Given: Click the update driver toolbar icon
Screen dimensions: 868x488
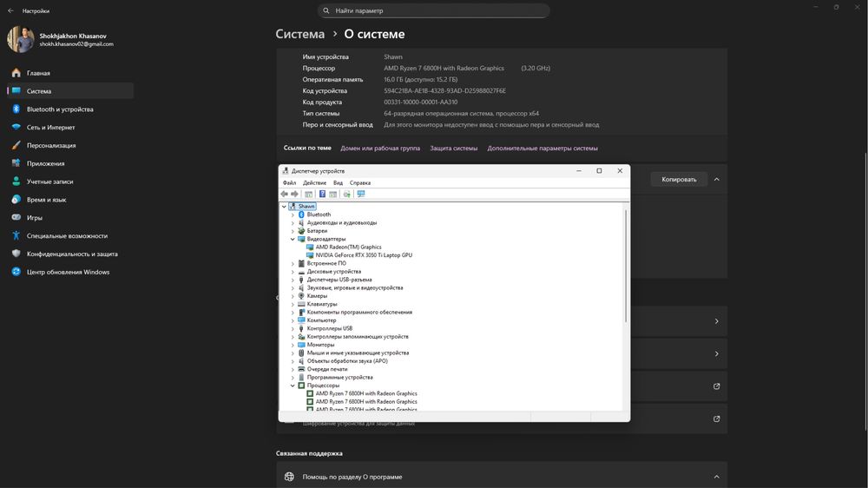Looking at the screenshot, I should coord(346,194).
